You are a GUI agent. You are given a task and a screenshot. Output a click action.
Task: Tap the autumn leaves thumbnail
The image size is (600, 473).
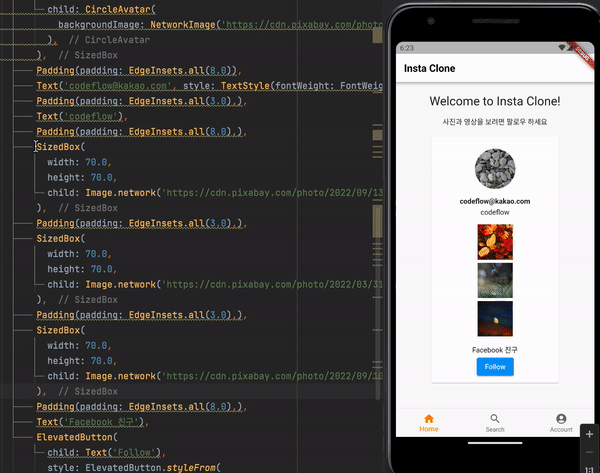coord(495,242)
